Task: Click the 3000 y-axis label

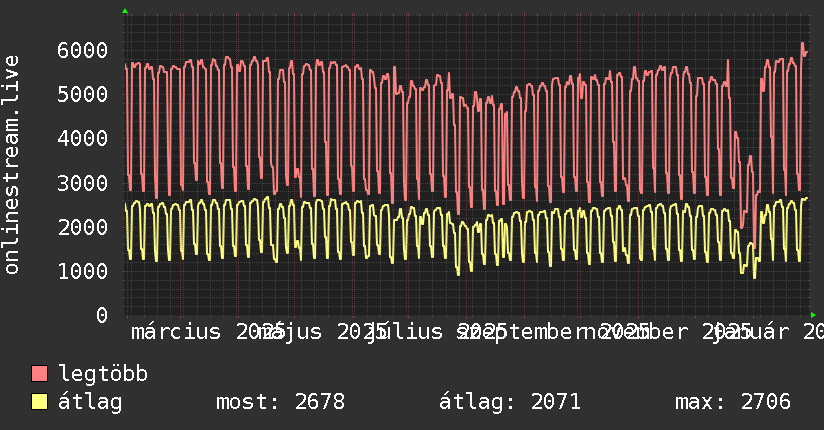Action: click(x=83, y=183)
